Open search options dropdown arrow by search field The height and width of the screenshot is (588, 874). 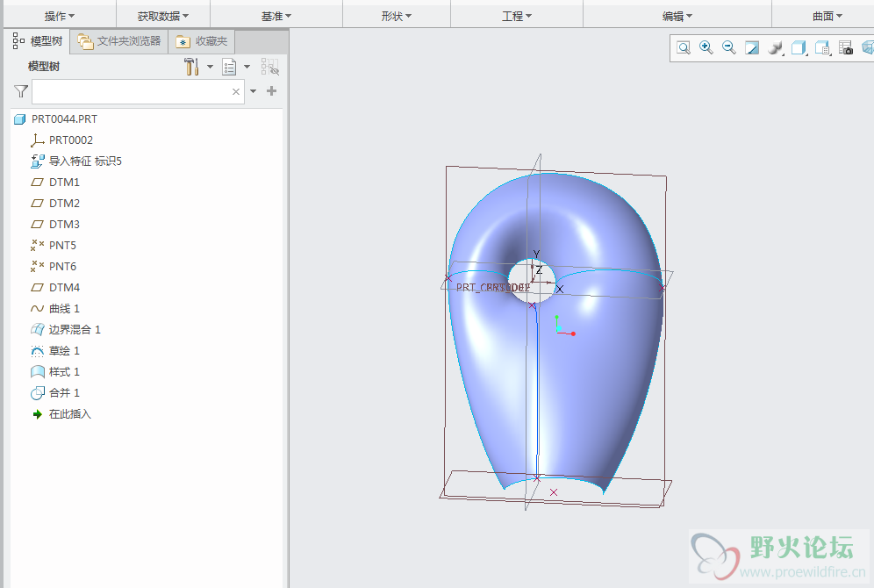pos(253,91)
